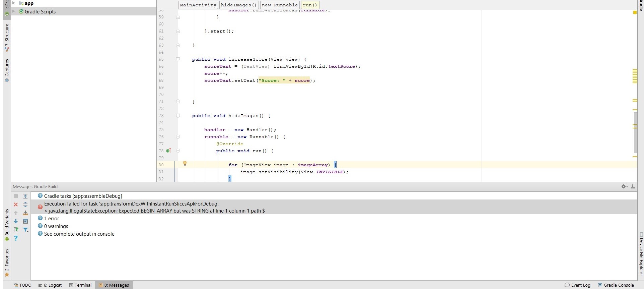Collapse the run() fold marker at line 78
This screenshot has width=644, height=289.
[178, 151]
